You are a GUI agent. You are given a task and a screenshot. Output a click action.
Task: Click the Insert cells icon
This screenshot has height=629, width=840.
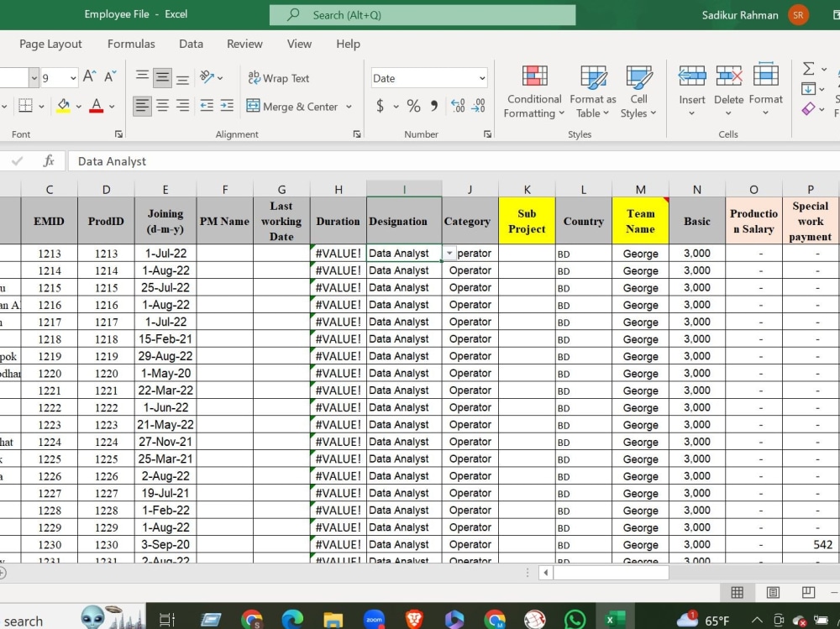tap(691, 76)
